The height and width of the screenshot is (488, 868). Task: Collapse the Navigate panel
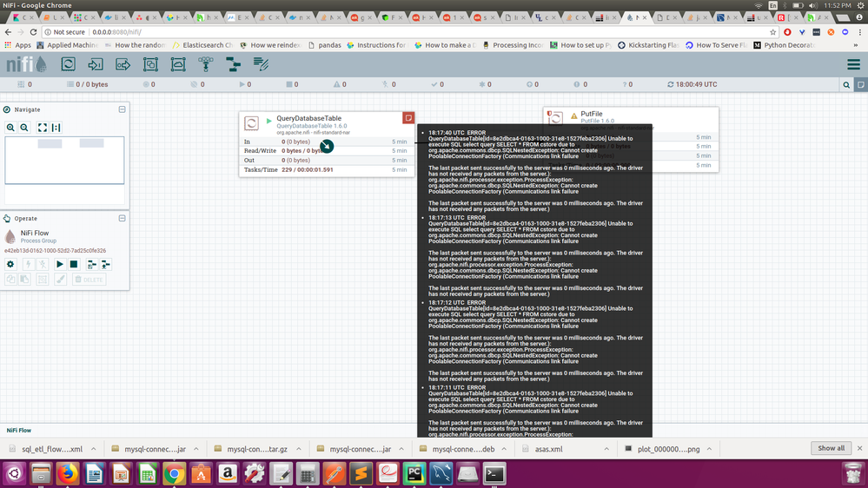pyautogui.click(x=123, y=109)
